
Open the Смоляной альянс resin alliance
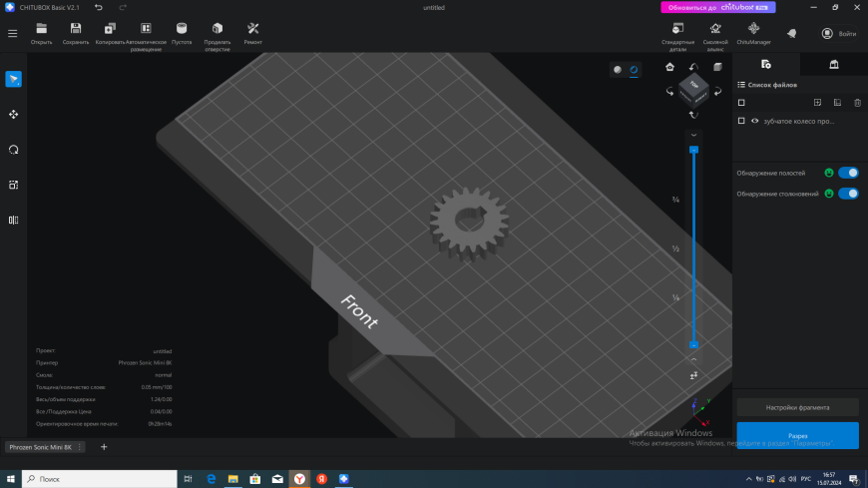point(715,37)
